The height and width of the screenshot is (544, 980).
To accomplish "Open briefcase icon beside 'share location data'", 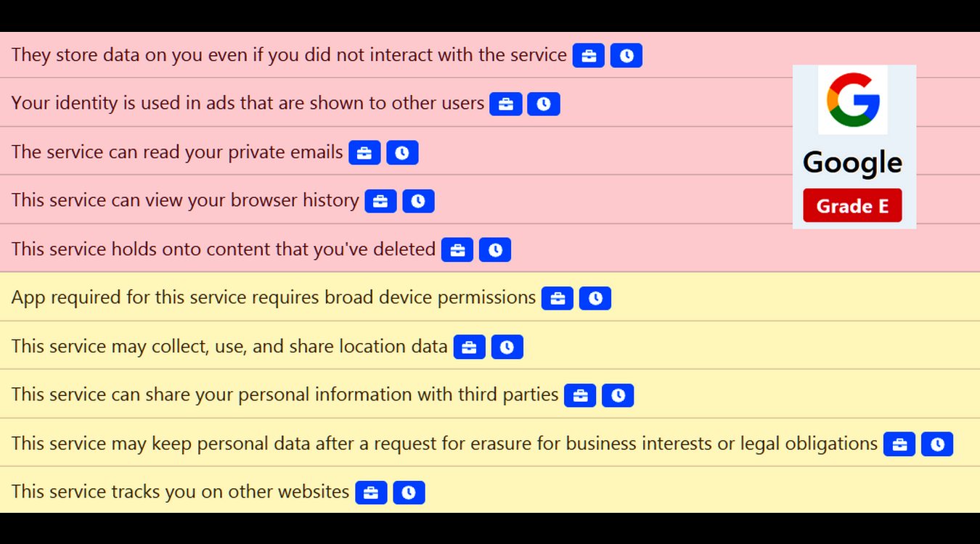I will pos(470,347).
